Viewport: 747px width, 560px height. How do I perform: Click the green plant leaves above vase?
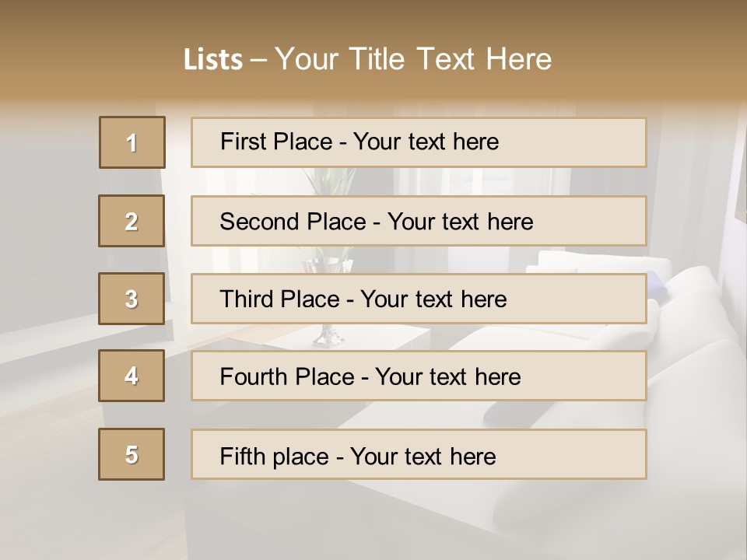pos(327,184)
